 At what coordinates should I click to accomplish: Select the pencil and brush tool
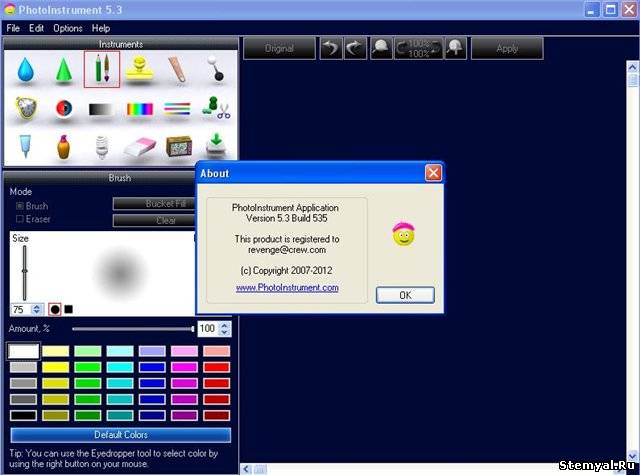102,69
